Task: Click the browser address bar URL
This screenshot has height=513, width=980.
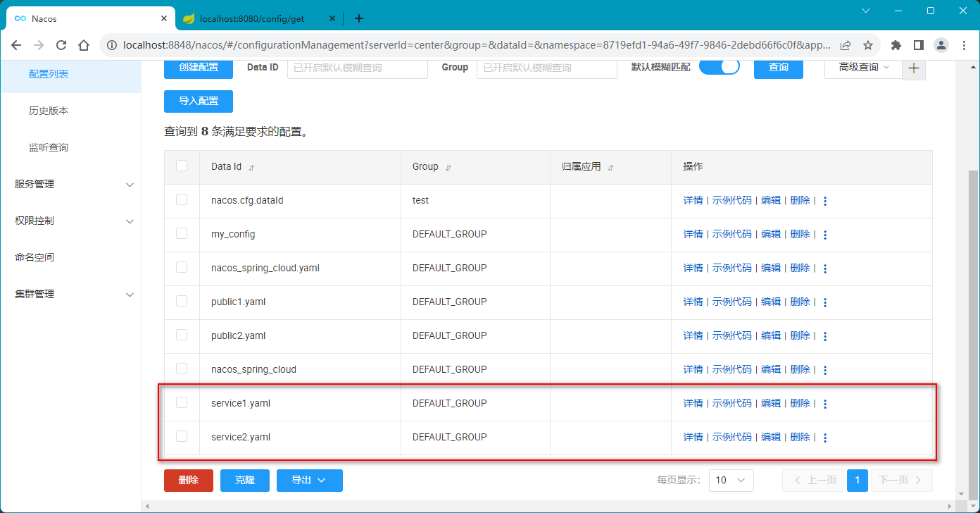Action: (x=477, y=45)
